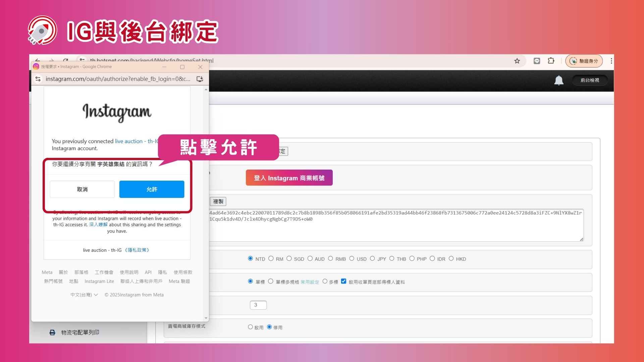
Task: Select the USD currency radio button
Action: [x=352, y=259]
